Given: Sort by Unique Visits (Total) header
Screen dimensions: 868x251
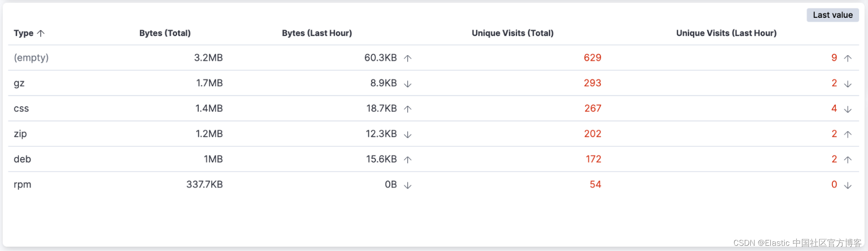Looking at the screenshot, I should click(x=512, y=33).
